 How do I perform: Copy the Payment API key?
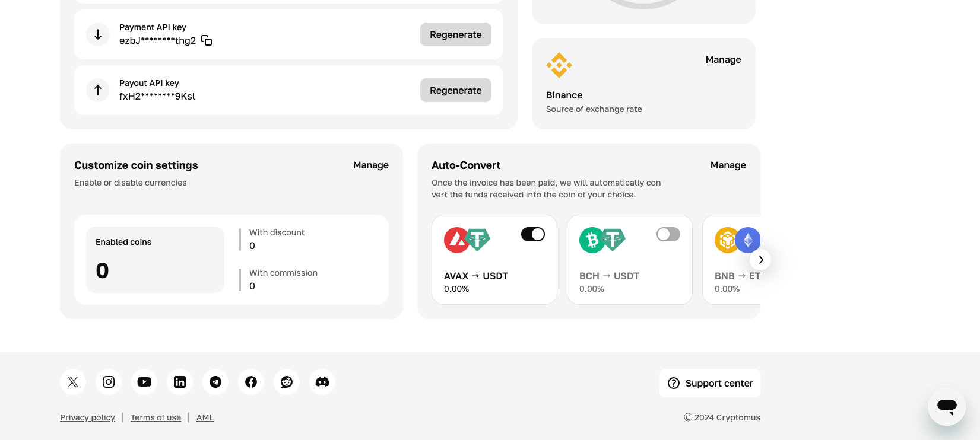click(x=207, y=40)
